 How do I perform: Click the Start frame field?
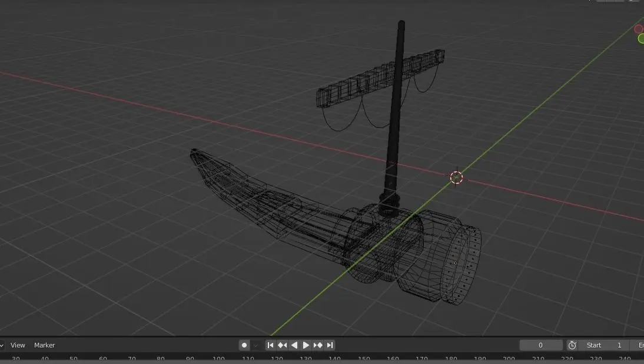pyautogui.click(x=605, y=345)
